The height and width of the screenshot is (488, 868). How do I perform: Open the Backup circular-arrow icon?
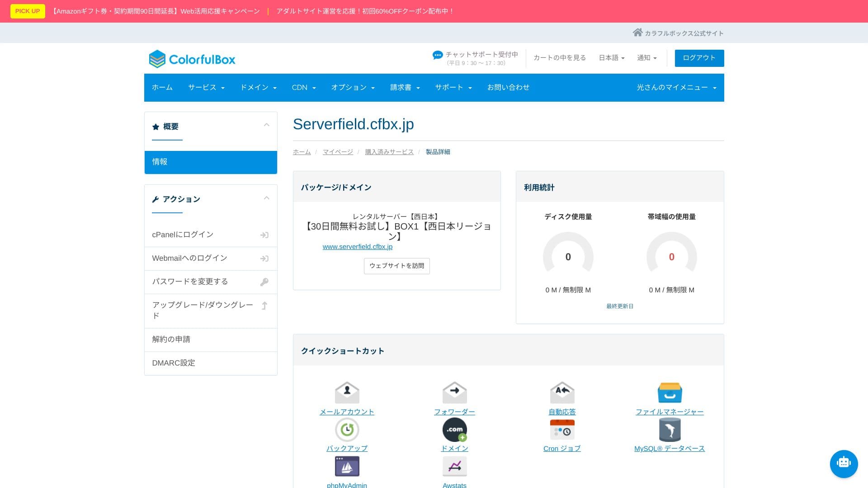tap(347, 429)
